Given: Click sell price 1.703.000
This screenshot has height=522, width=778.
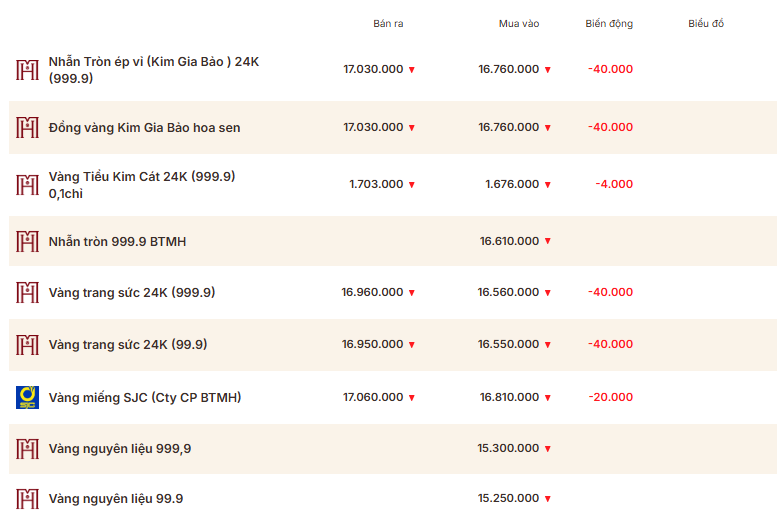Looking at the screenshot, I should tap(376, 184).
